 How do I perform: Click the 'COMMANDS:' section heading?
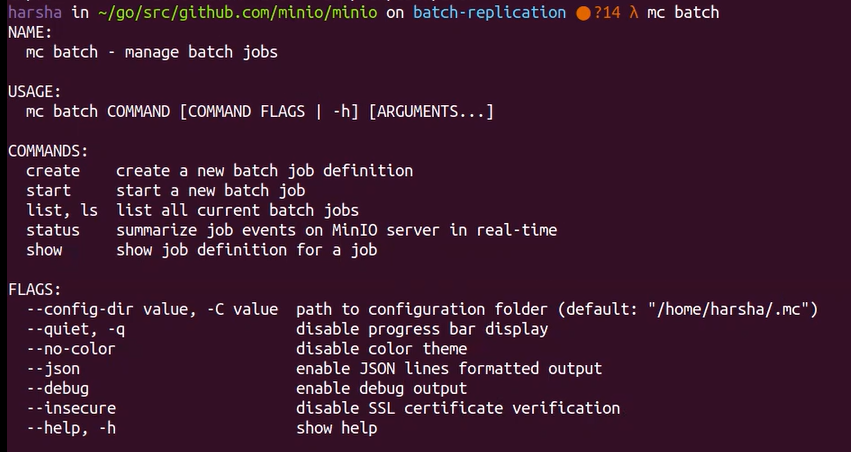click(48, 151)
